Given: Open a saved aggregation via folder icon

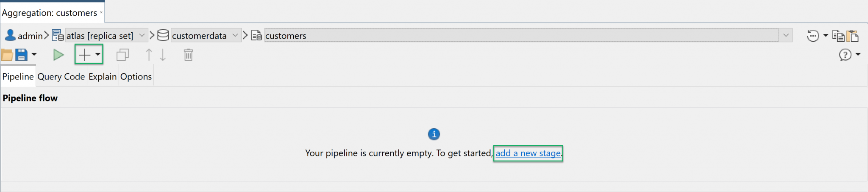Looking at the screenshot, I should click(x=7, y=55).
